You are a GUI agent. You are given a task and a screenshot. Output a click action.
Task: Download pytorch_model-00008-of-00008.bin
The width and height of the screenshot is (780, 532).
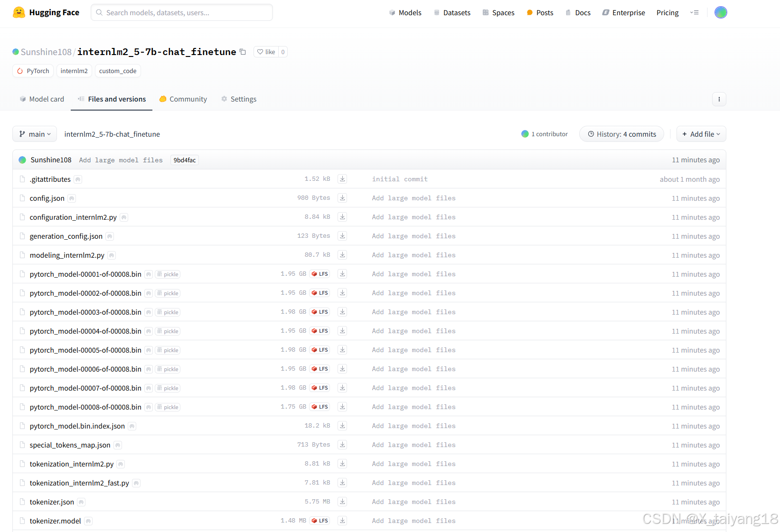pos(342,407)
